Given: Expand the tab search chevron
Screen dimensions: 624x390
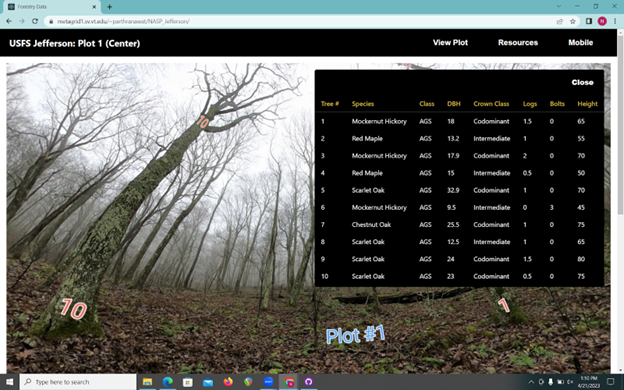Looking at the screenshot, I should (559, 6).
